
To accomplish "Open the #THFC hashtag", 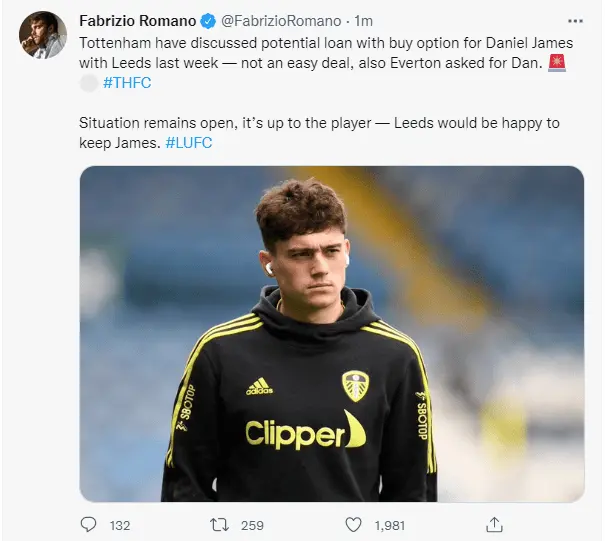I will click(x=128, y=84).
